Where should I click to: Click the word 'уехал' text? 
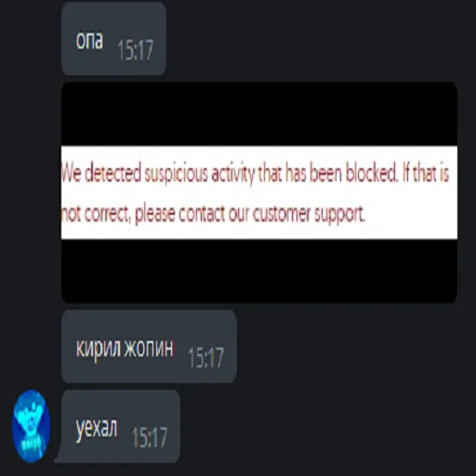(97, 429)
